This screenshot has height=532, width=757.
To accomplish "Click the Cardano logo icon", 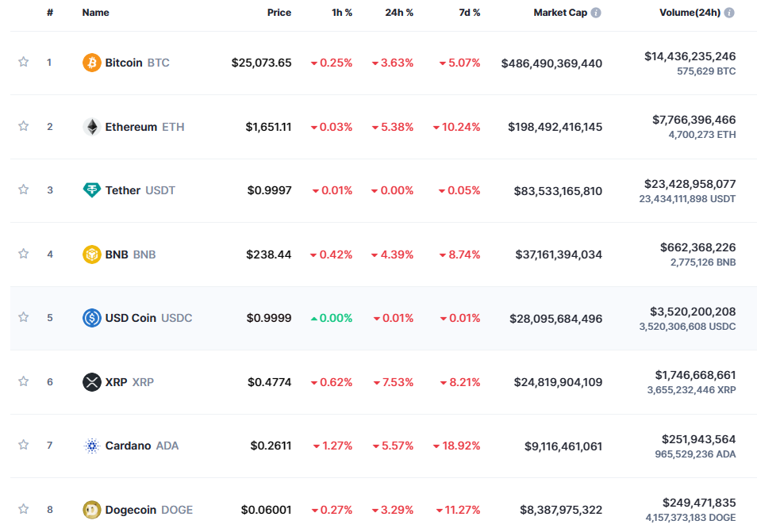I will coord(92,446).
